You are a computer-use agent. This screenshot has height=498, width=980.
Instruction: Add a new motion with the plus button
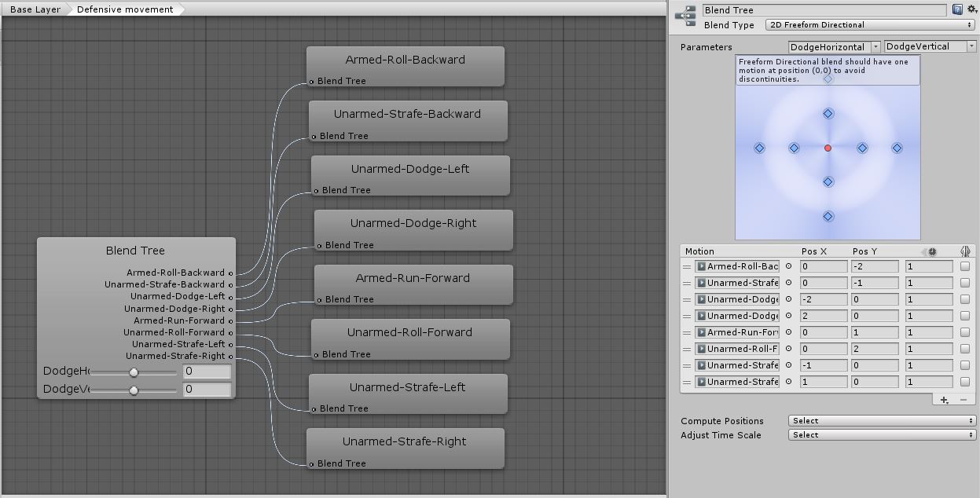944,399
